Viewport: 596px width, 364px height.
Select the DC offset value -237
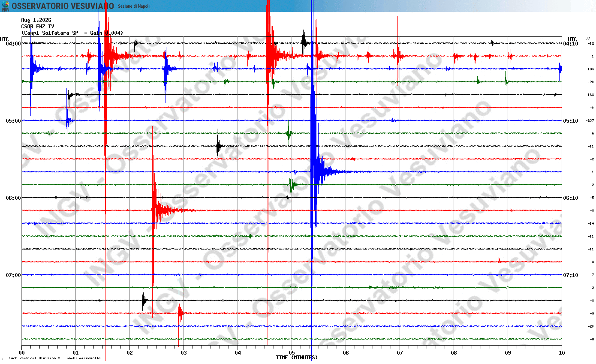[x=590, y=120]
